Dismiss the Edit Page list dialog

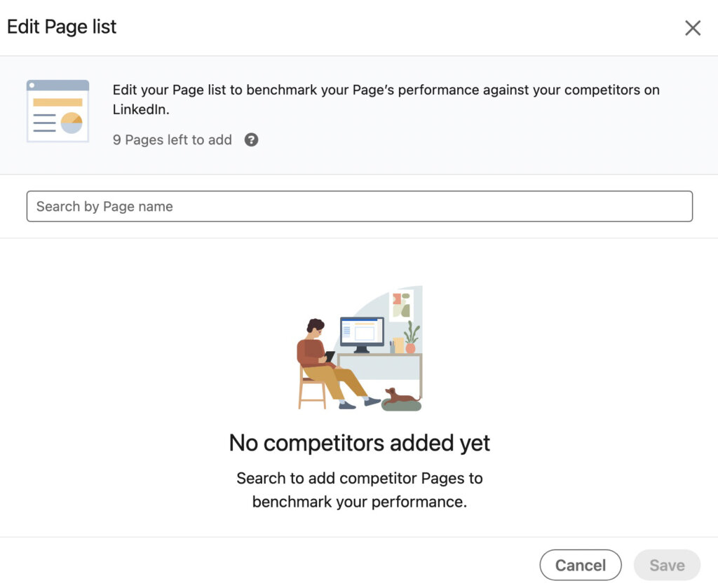pyautogui.click(x=693, y=28)
